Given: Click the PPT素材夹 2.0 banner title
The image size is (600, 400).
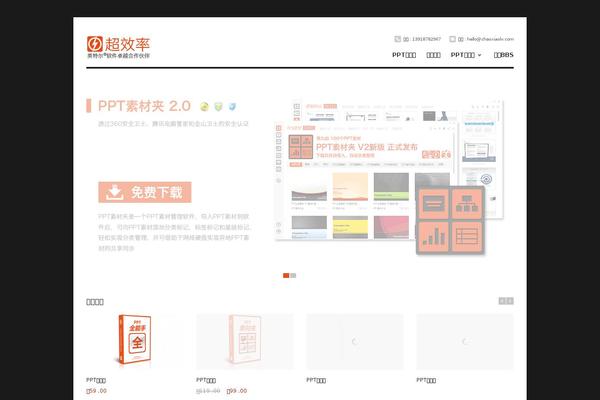Looking at the screenshot, I should [x=144, y=106].
